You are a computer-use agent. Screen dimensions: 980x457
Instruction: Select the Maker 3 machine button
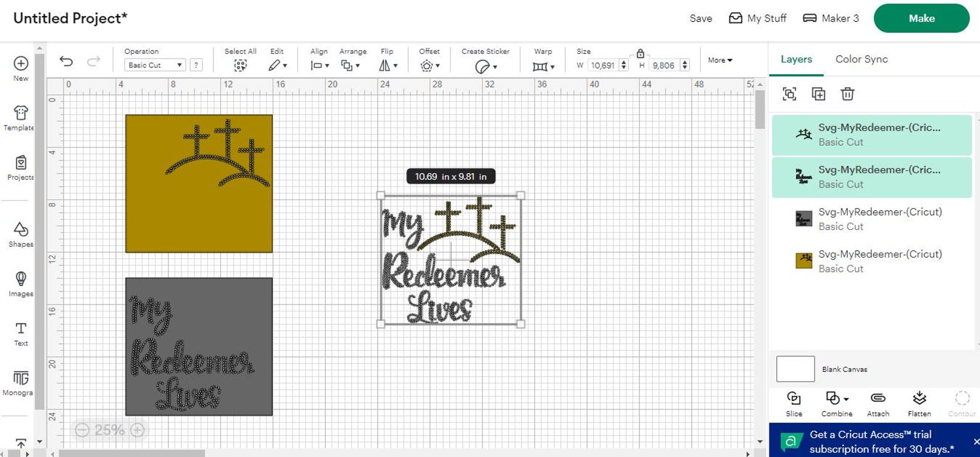[831, 19]
